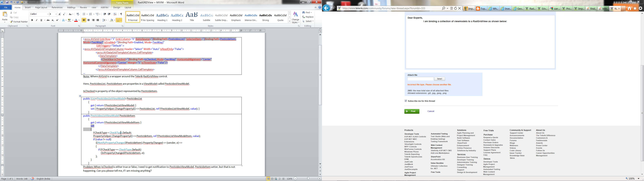
Task: Toggle superscript formatting button
Action: coord(57,20)
